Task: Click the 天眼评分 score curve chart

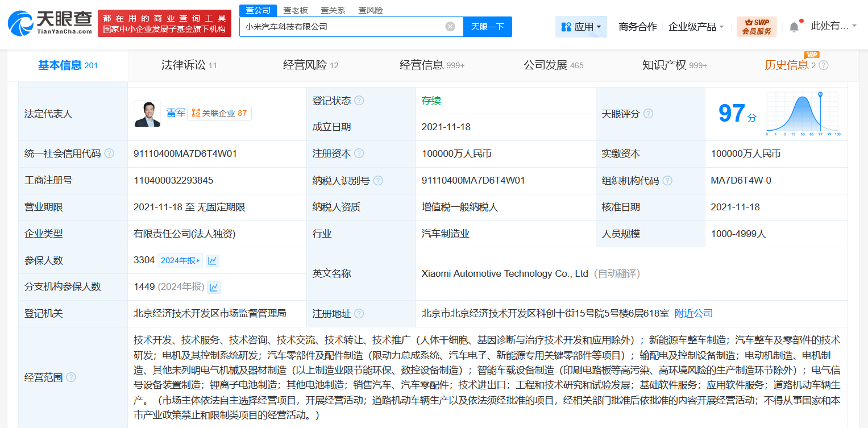Action: [803, 115]
